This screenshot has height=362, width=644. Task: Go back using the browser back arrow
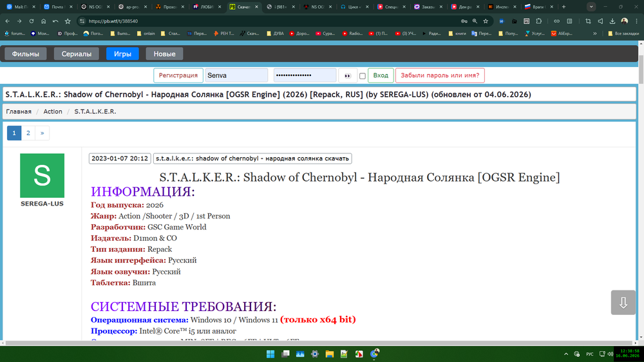(x=7, y=21)
